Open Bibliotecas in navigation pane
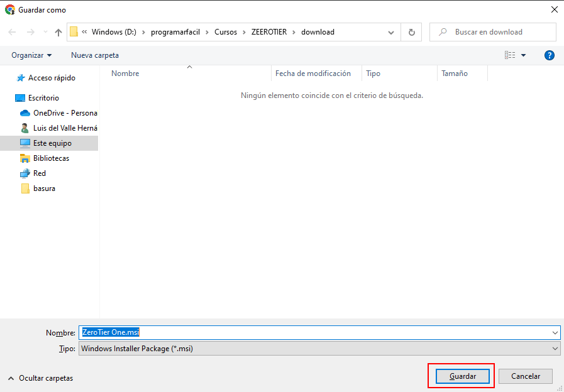Viewport: 564px width, 392px height. click(51, 158)
